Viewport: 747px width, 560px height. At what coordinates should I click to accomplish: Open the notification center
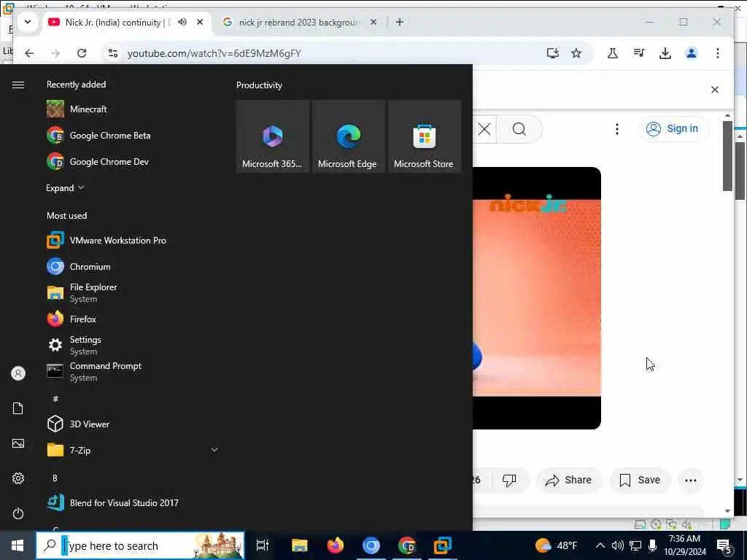click(x=724, y=546)
